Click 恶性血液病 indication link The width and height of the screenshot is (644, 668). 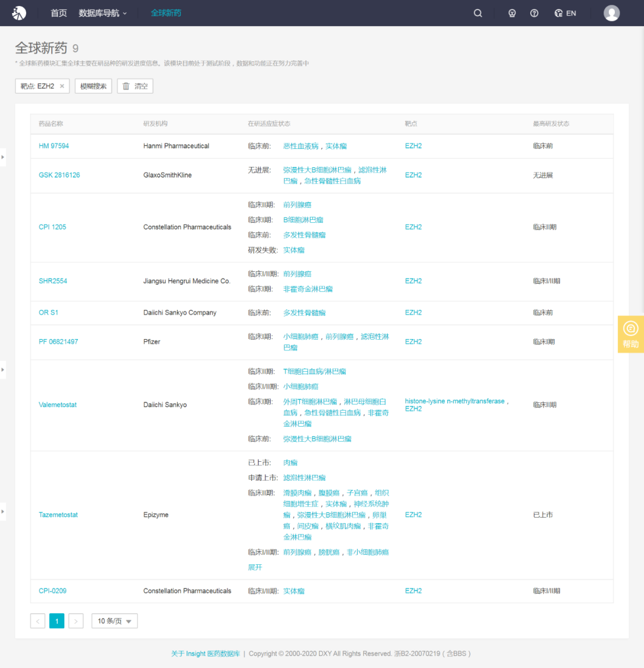click(301, 146)
